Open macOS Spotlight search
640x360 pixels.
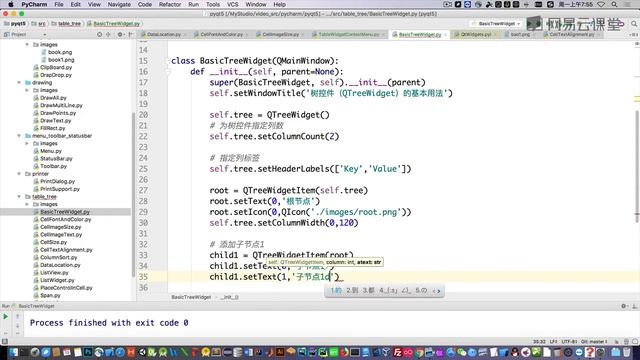pyautogui.click(x=614, y=4)
